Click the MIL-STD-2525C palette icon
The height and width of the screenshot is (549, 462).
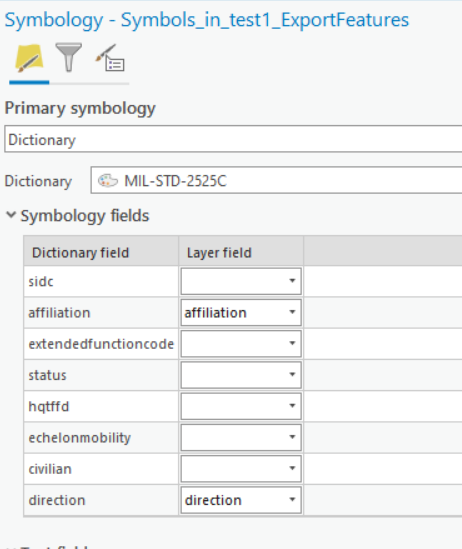pos(107,181)
